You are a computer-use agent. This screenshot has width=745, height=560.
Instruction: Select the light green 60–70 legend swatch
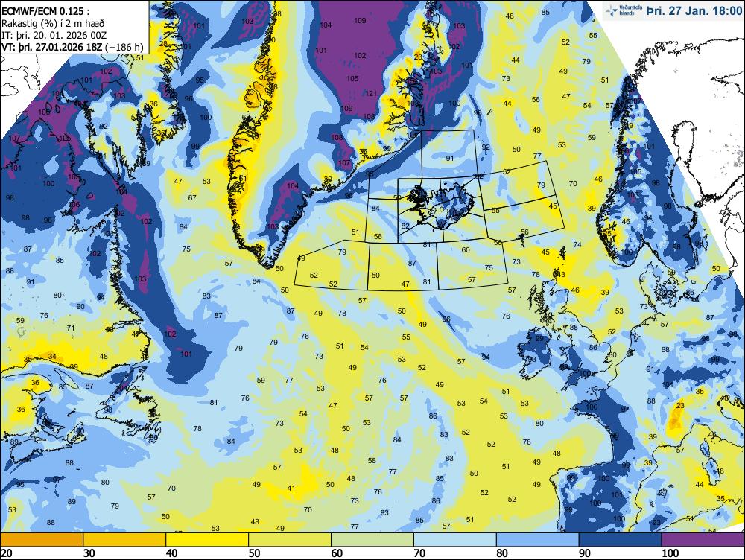[x=372, y=540]
